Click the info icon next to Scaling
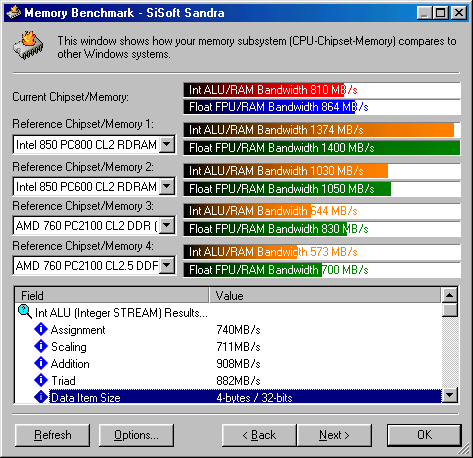Image resolution: width=473 pixels, height=458 pixels. pos(41,346)
